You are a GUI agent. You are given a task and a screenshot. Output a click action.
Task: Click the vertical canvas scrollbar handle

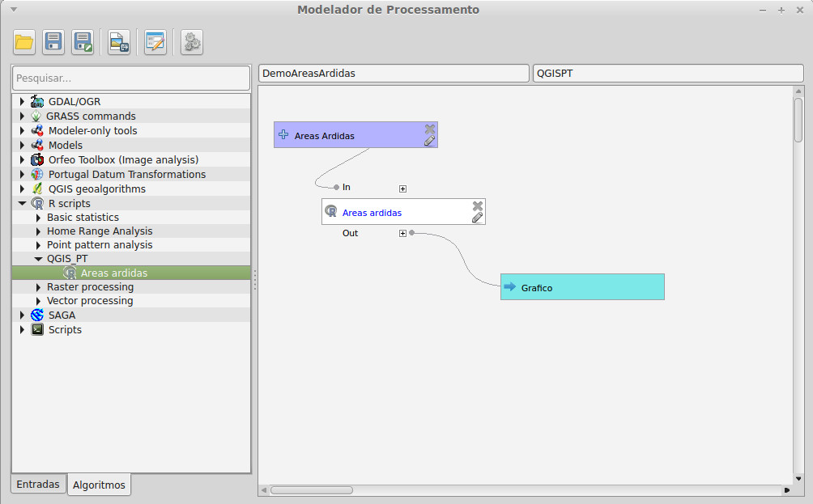[798, 120]
